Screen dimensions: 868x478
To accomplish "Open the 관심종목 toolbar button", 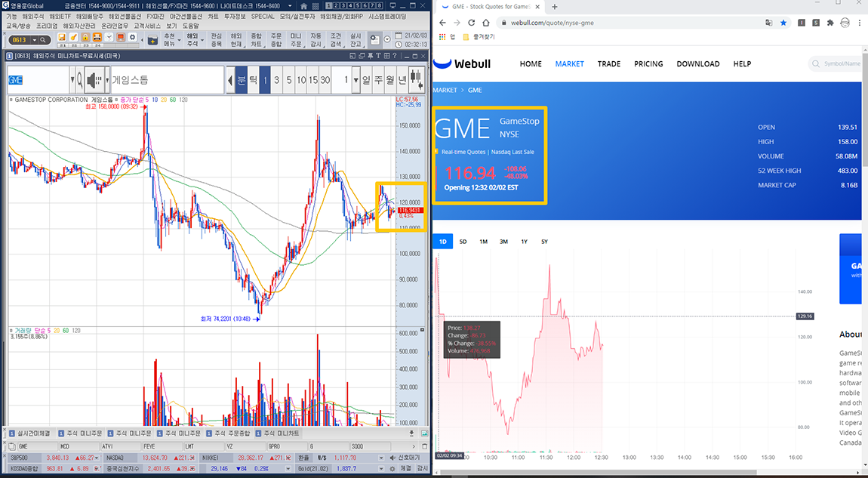I will [217, 40].
